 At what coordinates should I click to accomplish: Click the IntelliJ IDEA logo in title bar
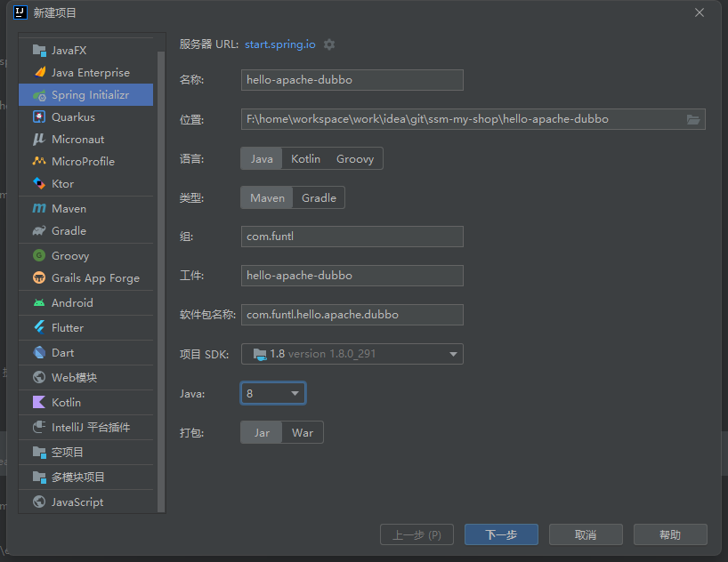pos(20,12)
